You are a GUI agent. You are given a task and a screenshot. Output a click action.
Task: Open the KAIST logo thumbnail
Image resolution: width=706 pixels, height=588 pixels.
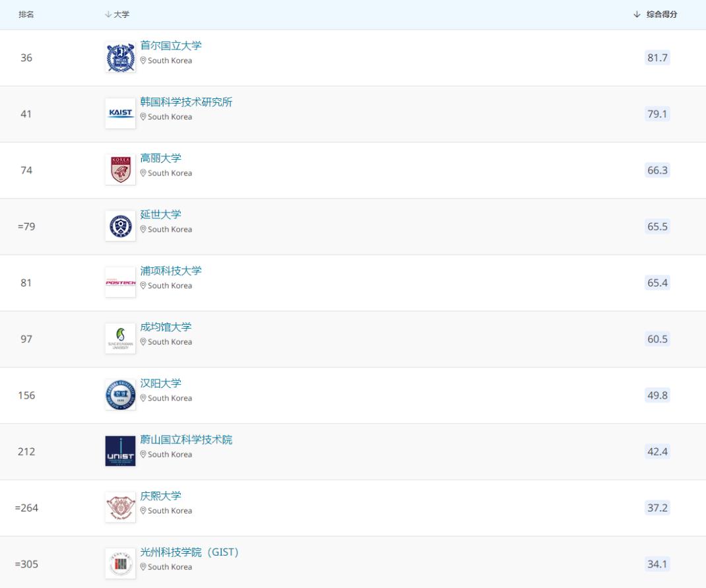(120, 114)
